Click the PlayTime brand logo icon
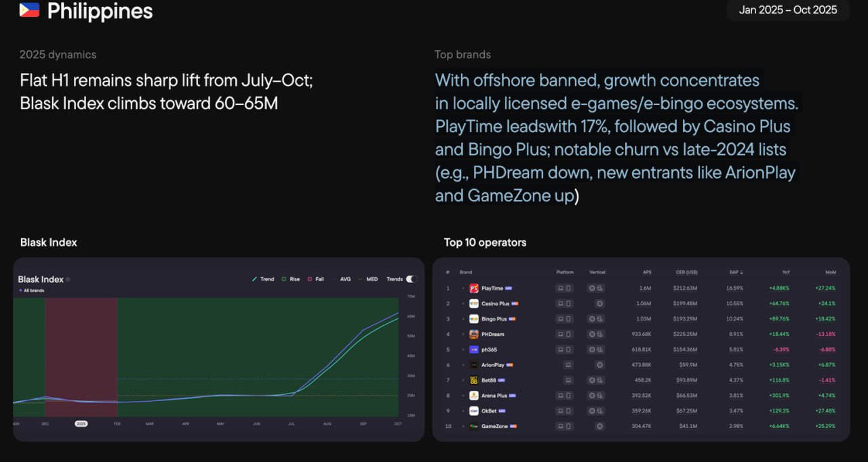This screenshot has width=868, height=462. (474, 289)
